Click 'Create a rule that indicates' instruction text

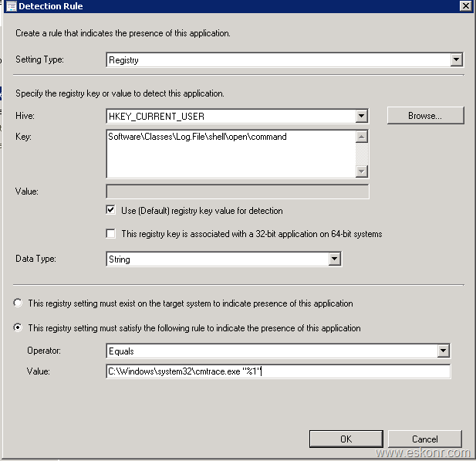[x=123, y=33]
